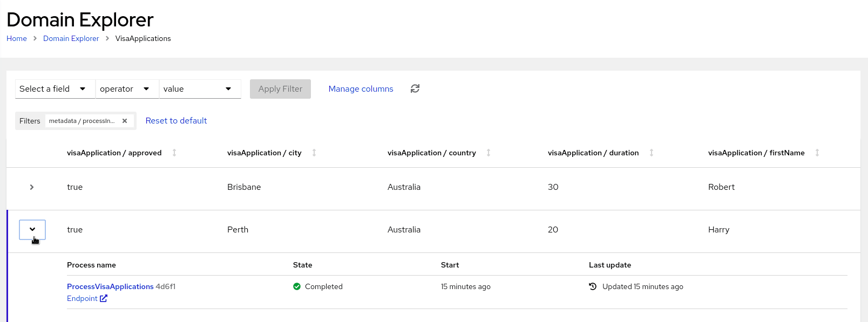
Task: Select the Perth city cell
Action: [238, 229]
